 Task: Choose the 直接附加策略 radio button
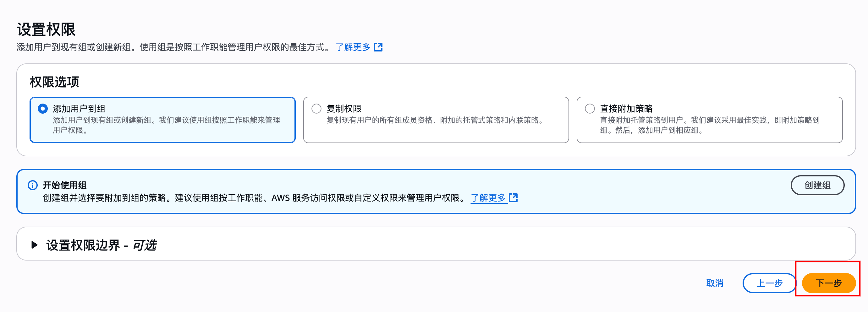click(590, 108)
